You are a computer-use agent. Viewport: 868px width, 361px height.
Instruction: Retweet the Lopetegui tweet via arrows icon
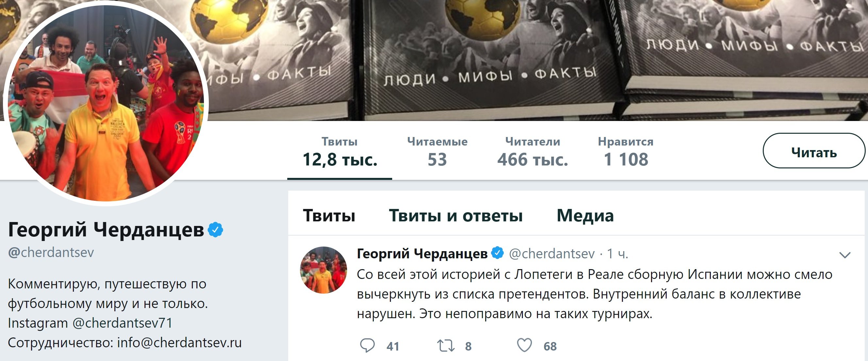446,346
